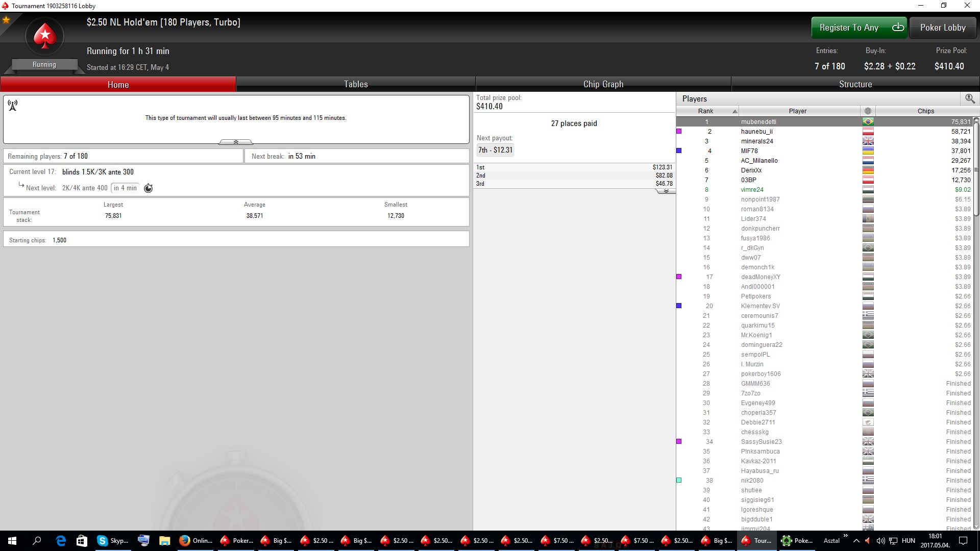
Task: Click the flag icon beside minerals24
Action: pyautogui.click(x=868, y=141)
